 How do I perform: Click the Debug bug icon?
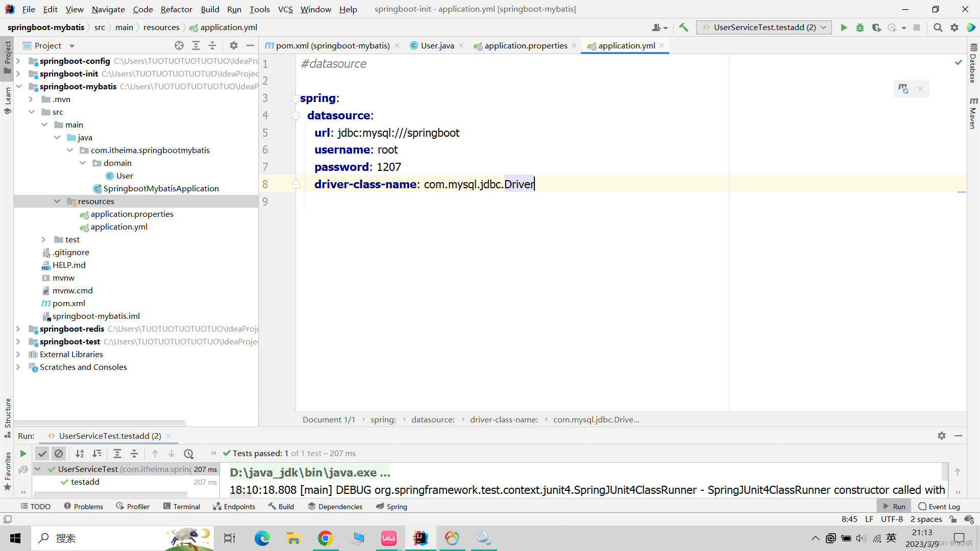click(x=860, y=28)
